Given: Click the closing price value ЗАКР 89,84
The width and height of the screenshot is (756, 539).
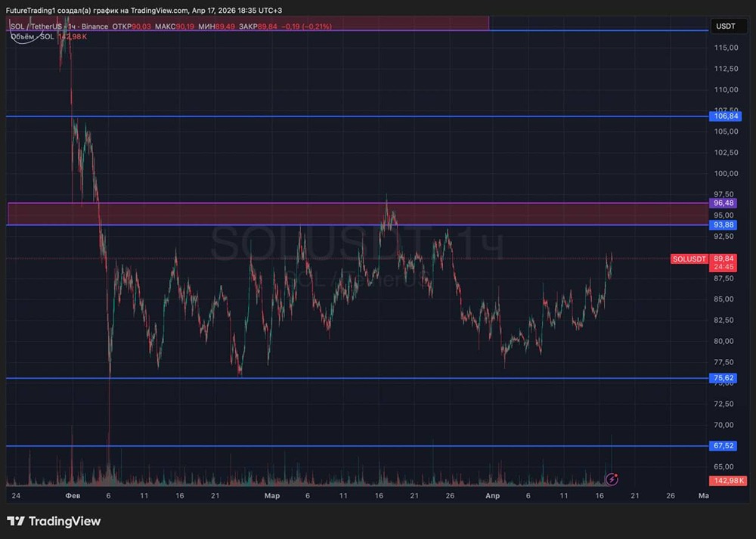Looking at the screenshot, I should (x=267, y=26).
